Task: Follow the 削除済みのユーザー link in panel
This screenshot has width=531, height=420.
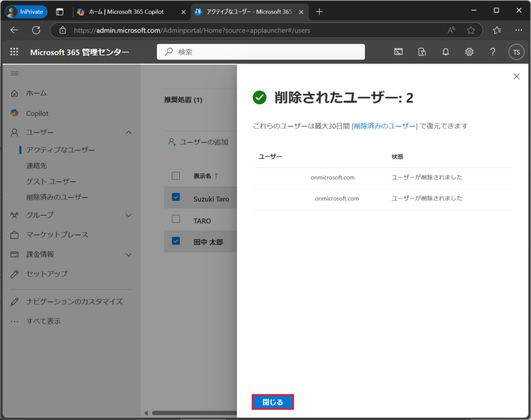Action: click(384, 126)
